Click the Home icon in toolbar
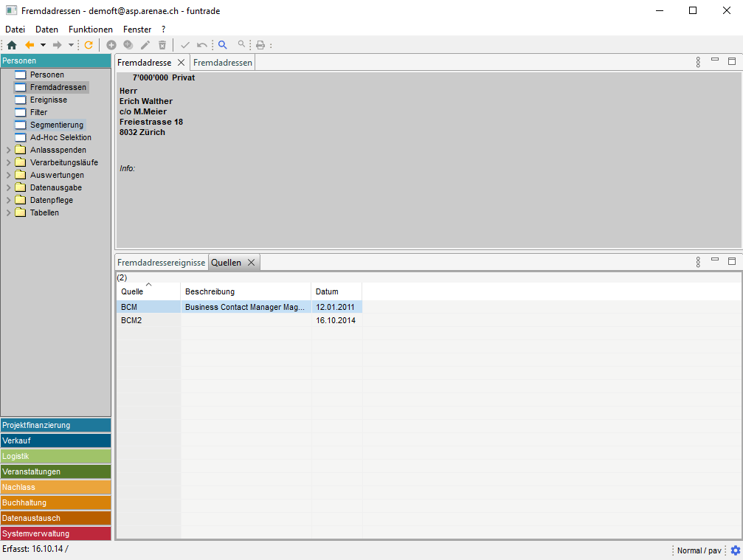 click(x=11, y=45)
